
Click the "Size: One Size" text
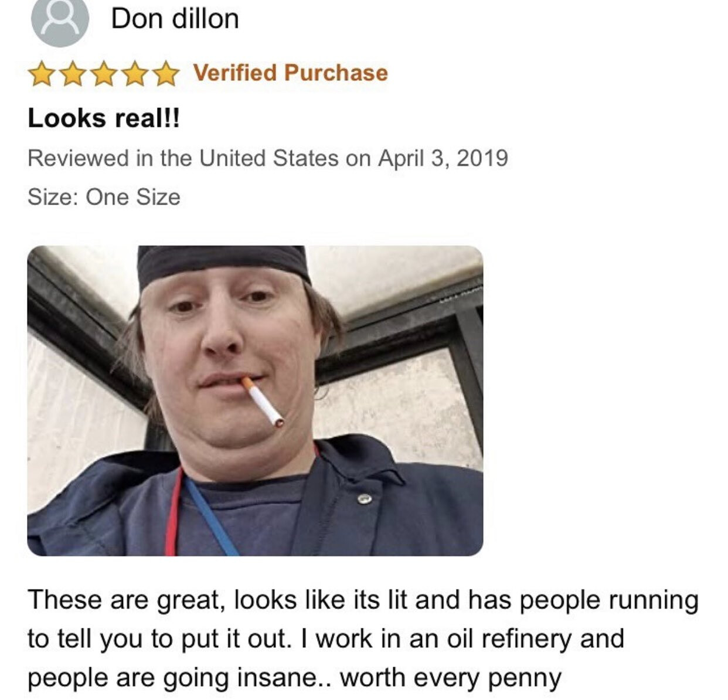tap(104, 197)
